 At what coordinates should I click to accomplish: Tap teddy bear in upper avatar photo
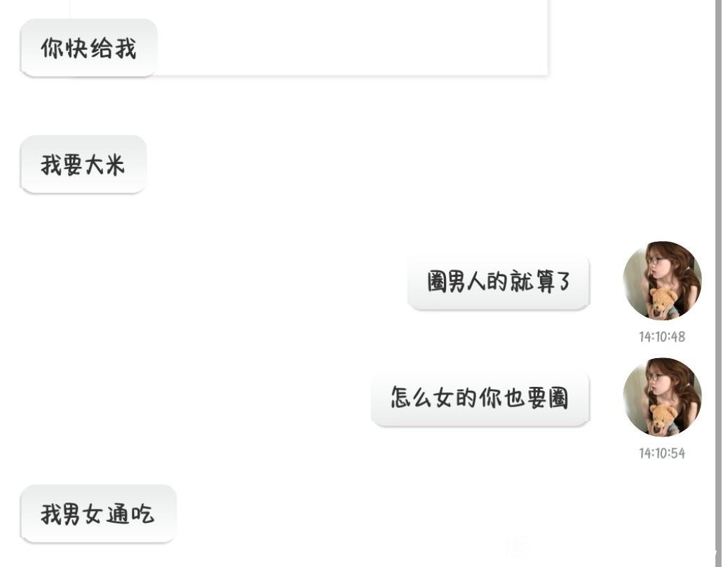point(663,303)
